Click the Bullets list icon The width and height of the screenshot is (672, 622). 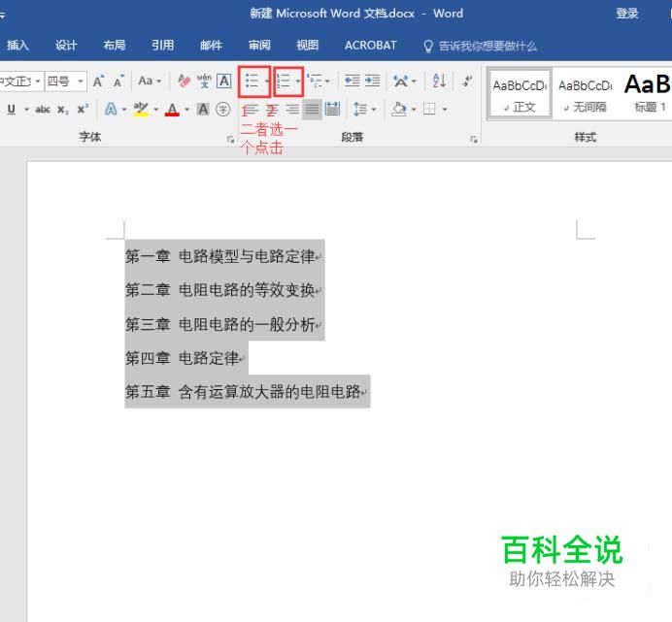(252, 81)
